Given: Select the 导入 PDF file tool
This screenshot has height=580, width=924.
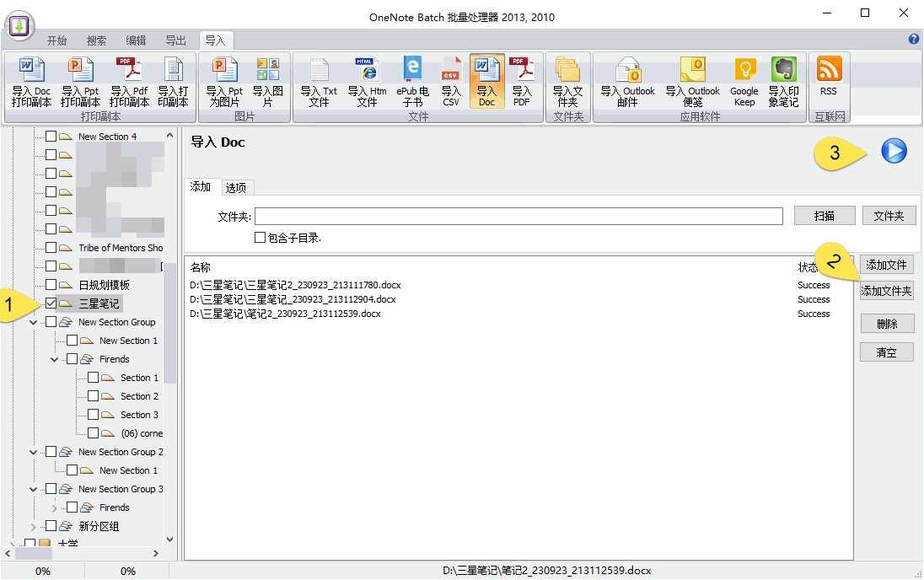Looking at the screenshot, I should (x=522, y=82).
